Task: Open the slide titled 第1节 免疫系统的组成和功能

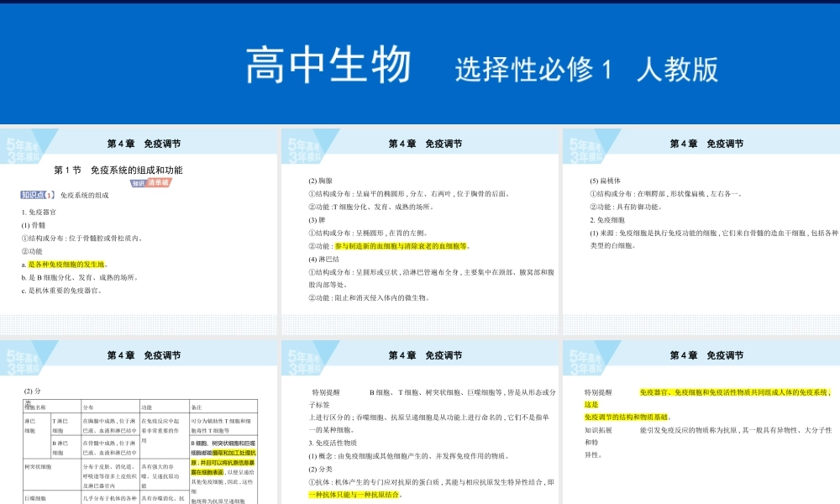Action: [139, 231]
